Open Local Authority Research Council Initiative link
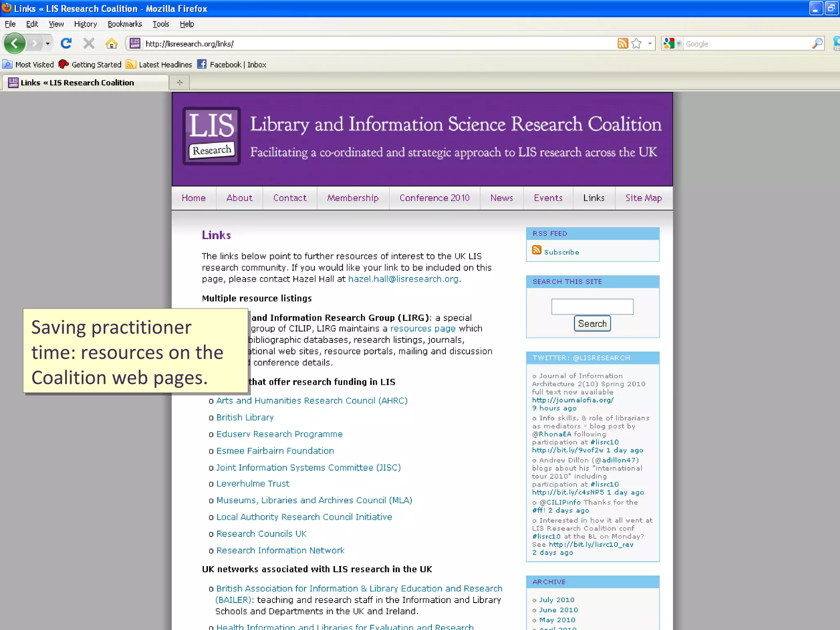Viewport: 840px width, 630px height. click(304, 517)
